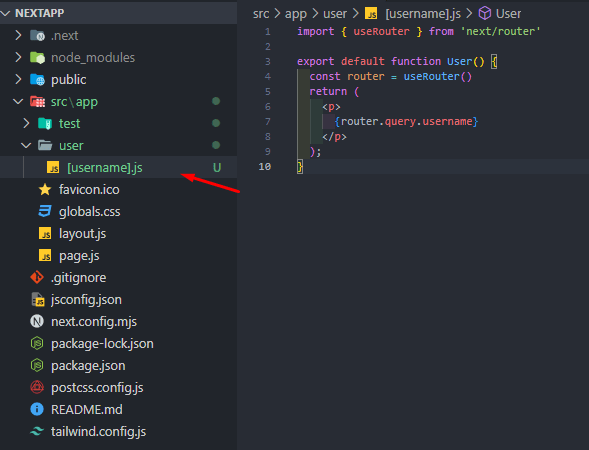This screenshot has width=589, height=450.
Task: Click the package.json Node icon
Action: pos(37,365)
